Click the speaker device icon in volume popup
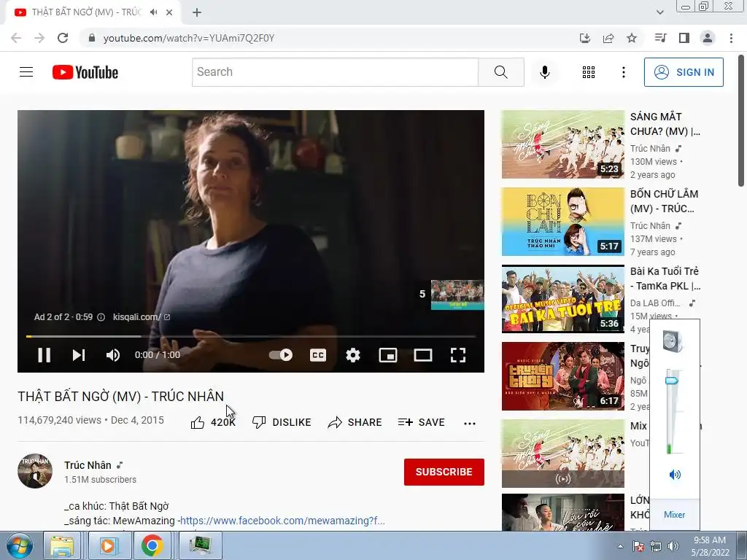 pos(673,341)
